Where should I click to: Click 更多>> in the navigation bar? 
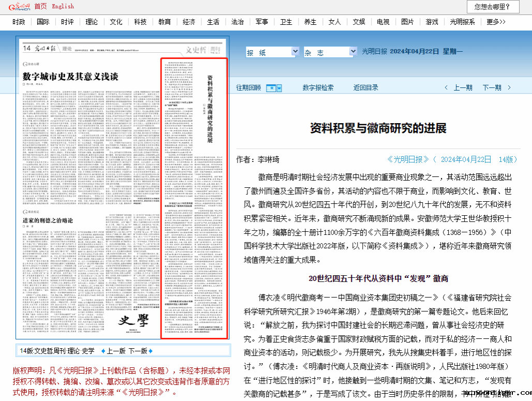coord(496,22)
